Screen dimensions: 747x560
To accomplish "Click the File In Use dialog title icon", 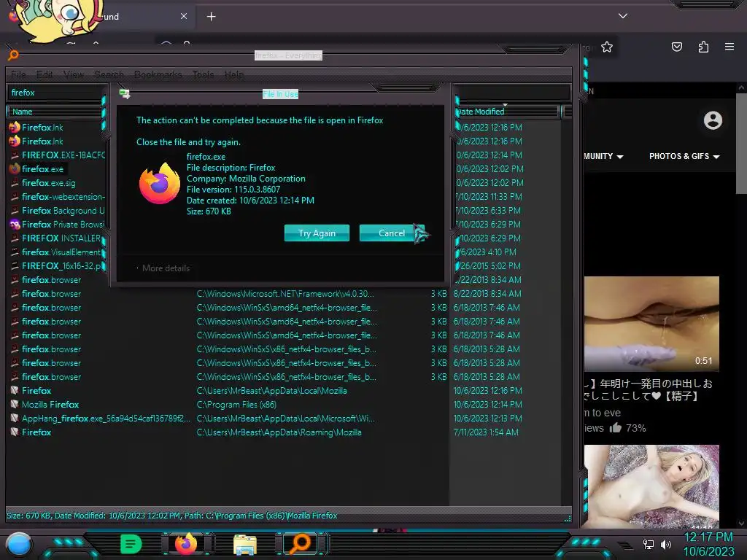I will (x=124, y=94).
